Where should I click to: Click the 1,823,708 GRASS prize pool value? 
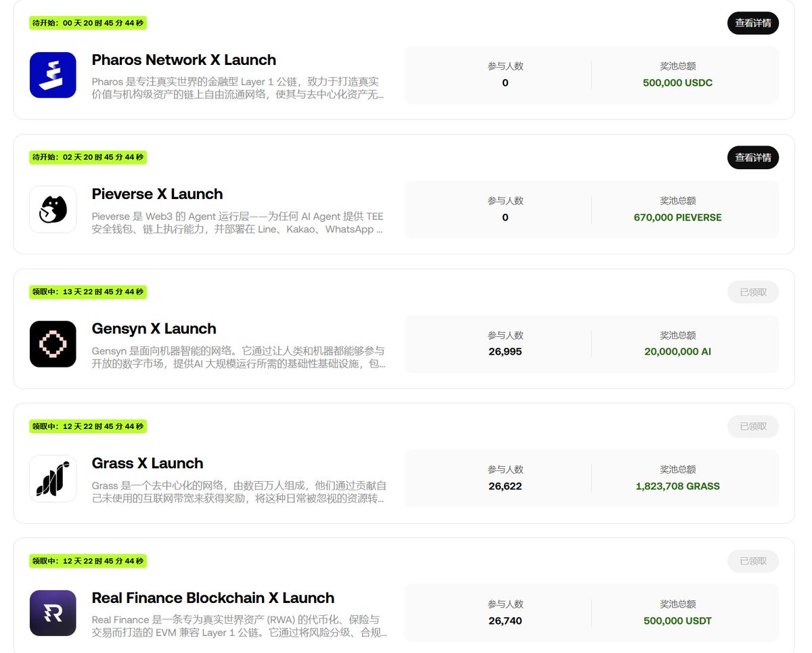(x=677, y=486)
